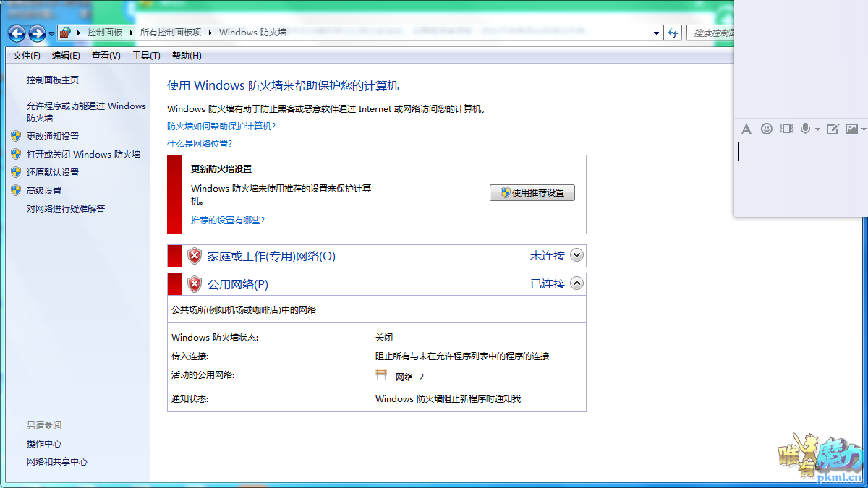Viewport: 868px width, 488px height.
Task: Click the Forward navigation arrow
Action: [x=37, y=33]
